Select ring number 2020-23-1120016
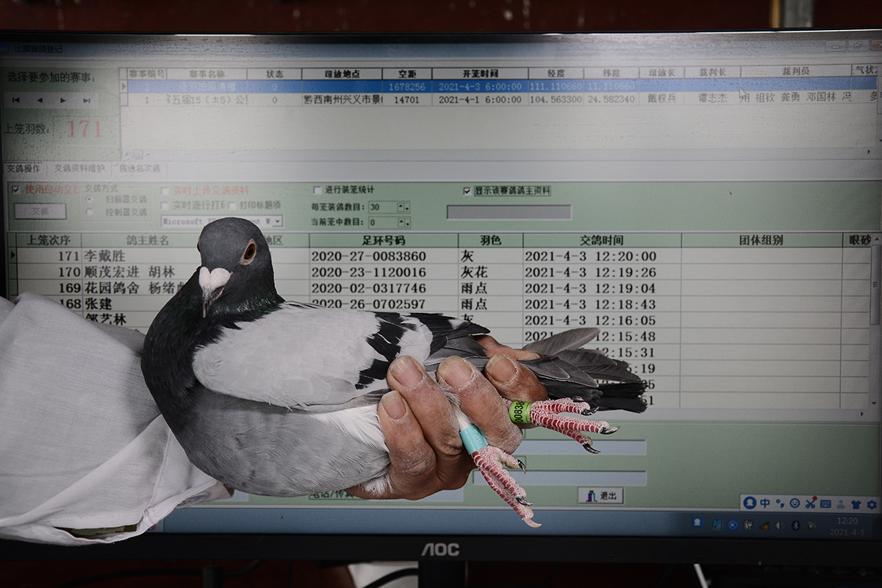 [368, 273]
